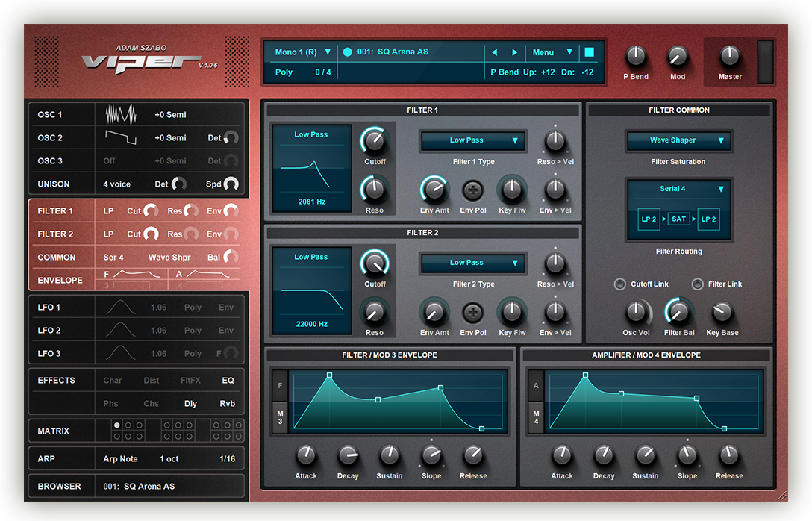This screenshot has width=812, height=521.
Task: Click the OSC 2 sawtooth waveform icon
Action: (121, 138)
